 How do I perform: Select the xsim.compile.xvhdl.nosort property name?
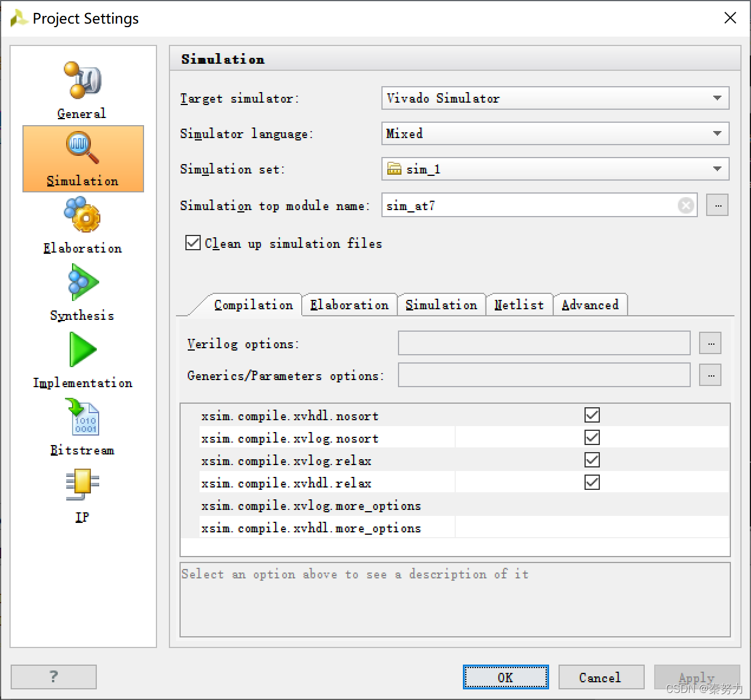(290, 416)
